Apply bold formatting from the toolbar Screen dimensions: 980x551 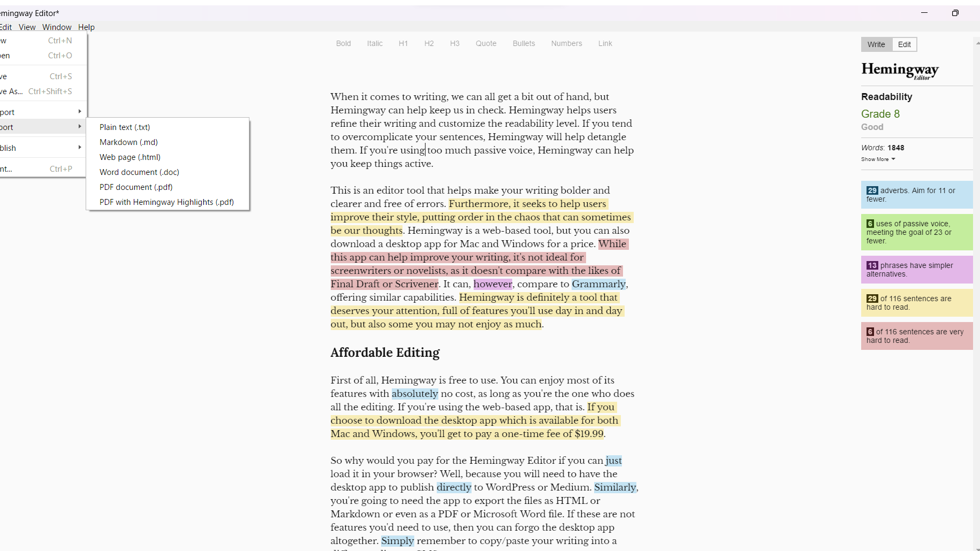pos(343,43)
